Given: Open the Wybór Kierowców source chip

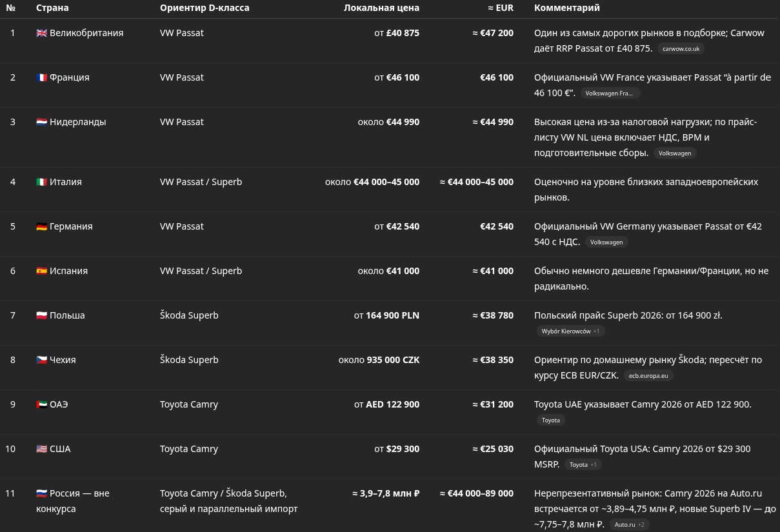Looking at the screenshot, I should pyautogui.click(x=570, y=331).
